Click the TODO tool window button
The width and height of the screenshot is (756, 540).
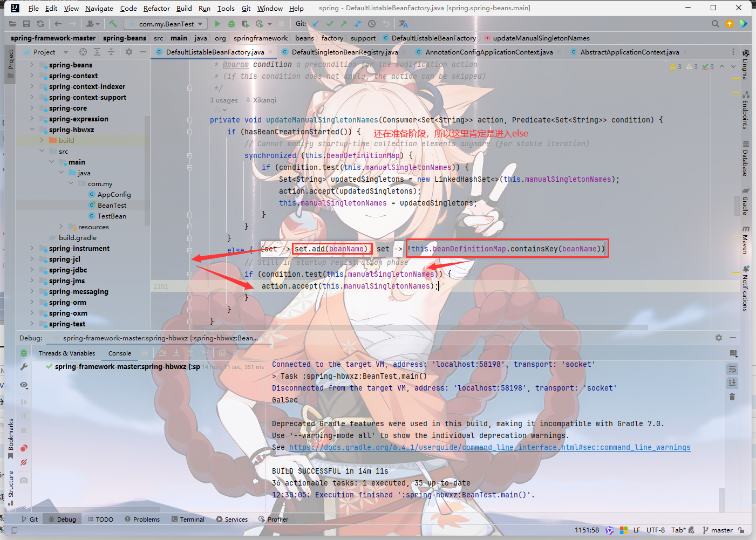pos(100,520)
